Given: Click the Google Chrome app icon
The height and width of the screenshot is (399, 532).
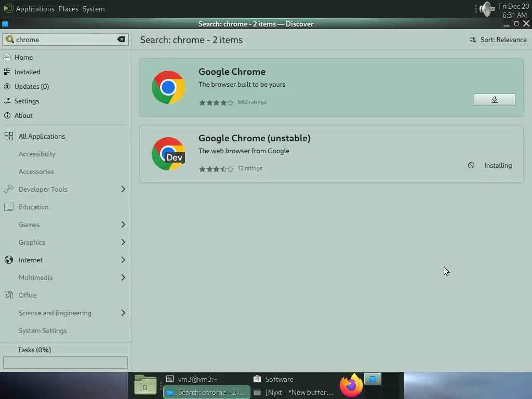Looking at the screenshot, I should pyautogui.click(x=168, y=87).
